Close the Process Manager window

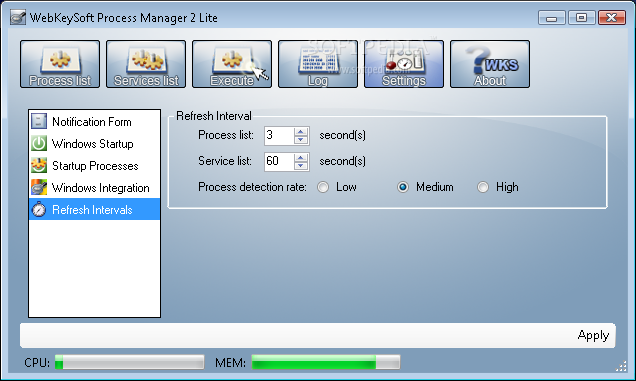612,18
